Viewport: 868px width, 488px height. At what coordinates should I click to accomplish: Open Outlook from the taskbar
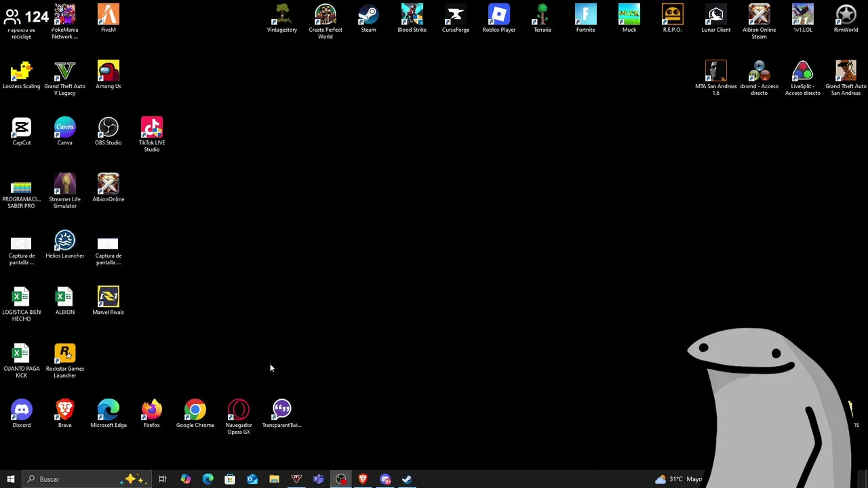click(x=252, y=479)
